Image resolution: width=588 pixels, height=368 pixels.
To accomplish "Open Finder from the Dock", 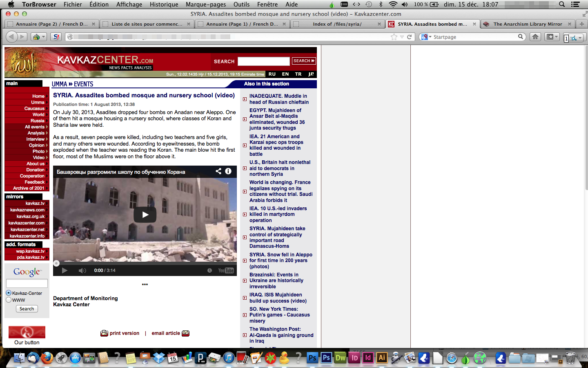I will click(19, 358).
